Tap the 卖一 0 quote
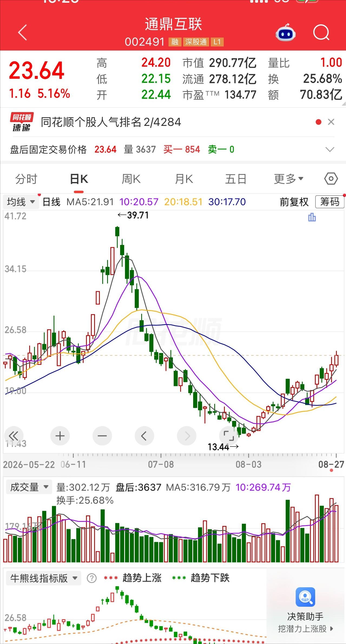346x644 pixels. [x=221, y=149]
